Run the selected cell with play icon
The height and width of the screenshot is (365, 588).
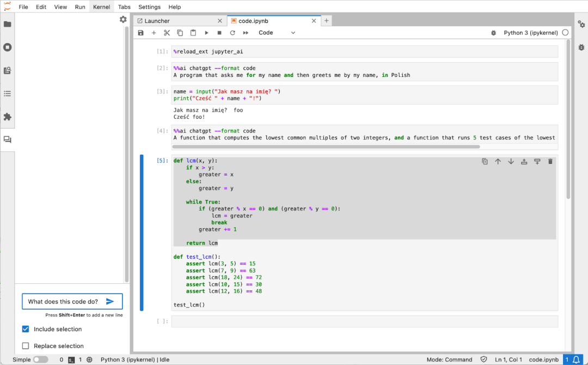206,33
